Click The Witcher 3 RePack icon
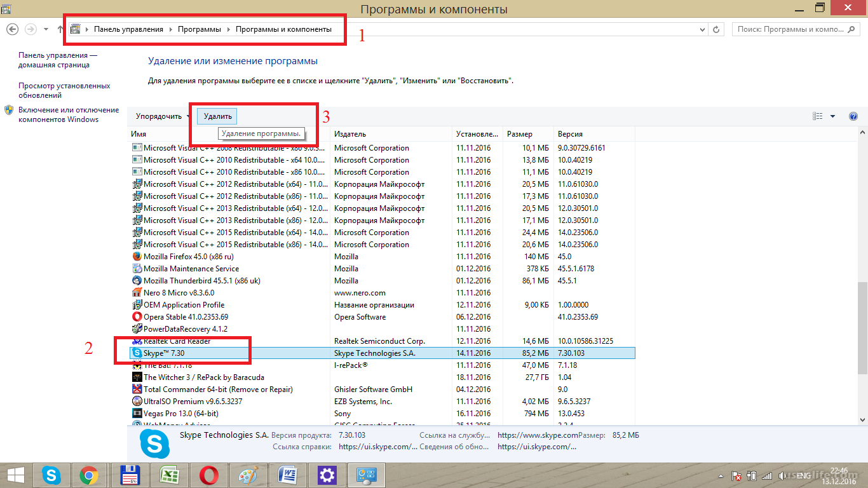Image resolution: width=868 pixels, height=488 pixels. pyautogui.click(x=137, y=377)
